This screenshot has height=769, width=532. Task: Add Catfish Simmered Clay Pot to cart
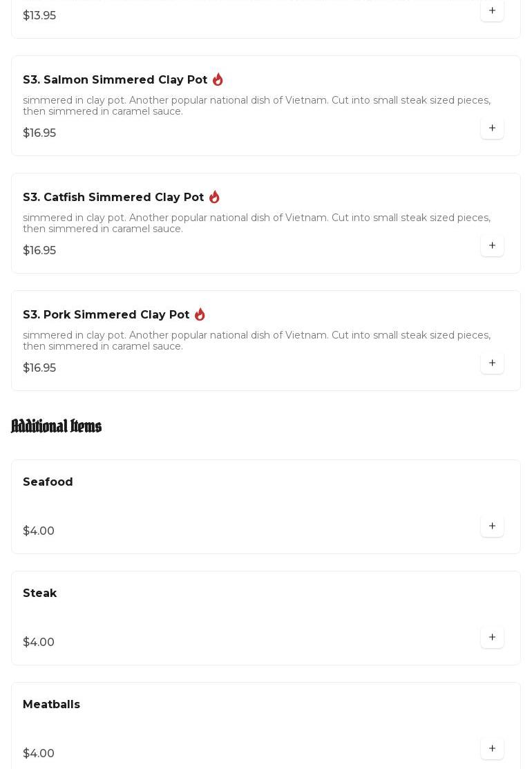(492, 245)
